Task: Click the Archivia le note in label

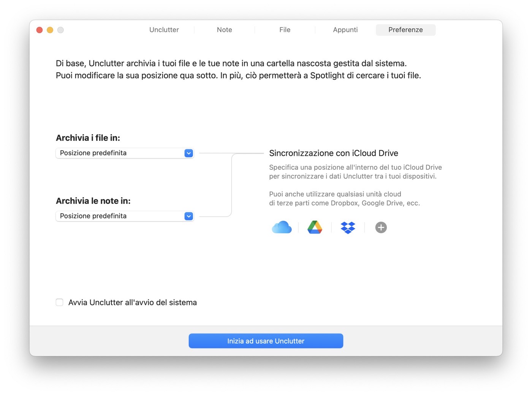Action: [x=93, y=201]
